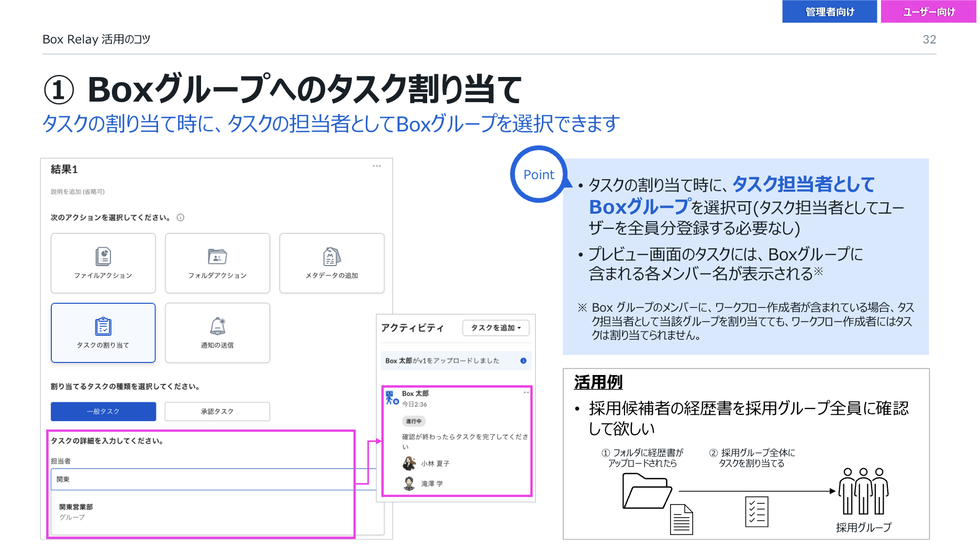Click info icon beside the upload notice
The image size is (980, 550).
point(523,360)
